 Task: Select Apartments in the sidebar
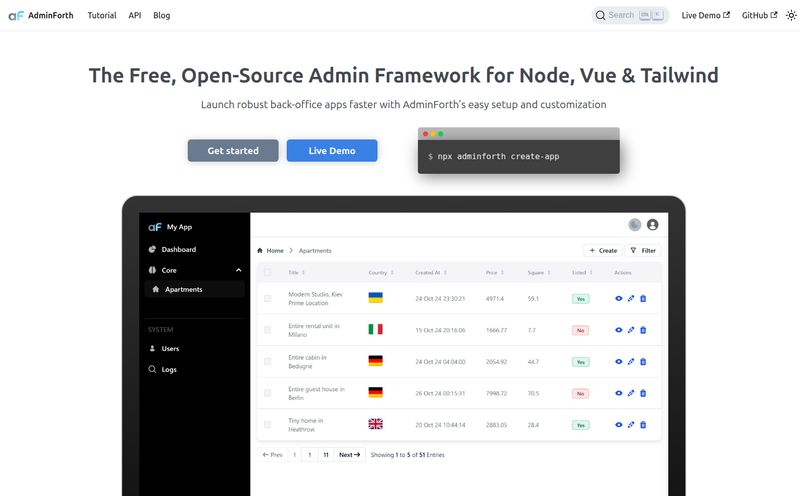click(x=194, y=289)
